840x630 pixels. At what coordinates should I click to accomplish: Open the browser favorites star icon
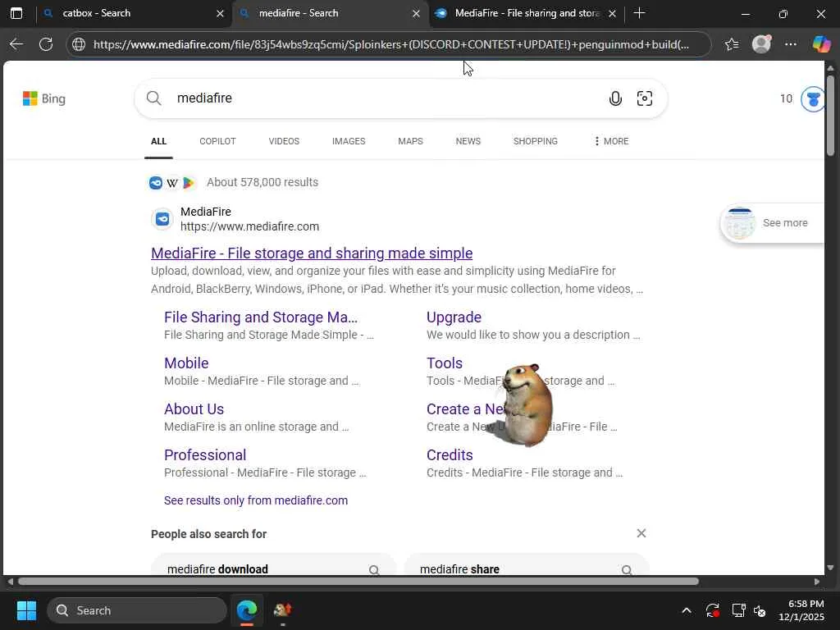732,44
